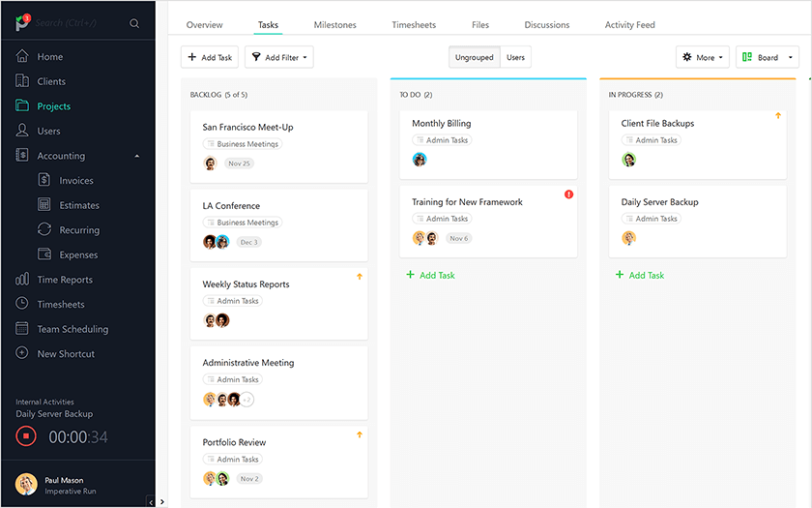Click Admin Tasks tag on Monthly Billing

[x=442, y=140]
